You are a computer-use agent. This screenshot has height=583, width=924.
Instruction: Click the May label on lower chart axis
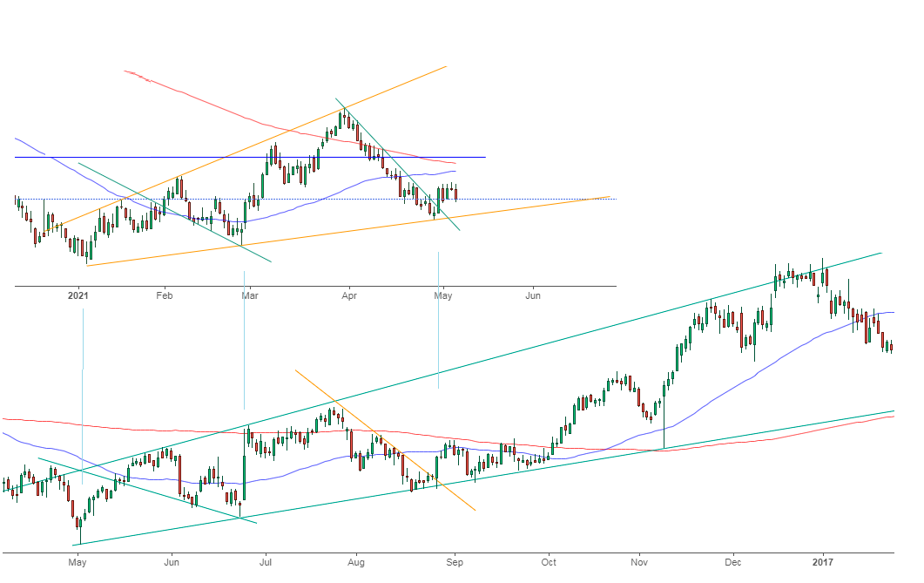coord(79,562)
